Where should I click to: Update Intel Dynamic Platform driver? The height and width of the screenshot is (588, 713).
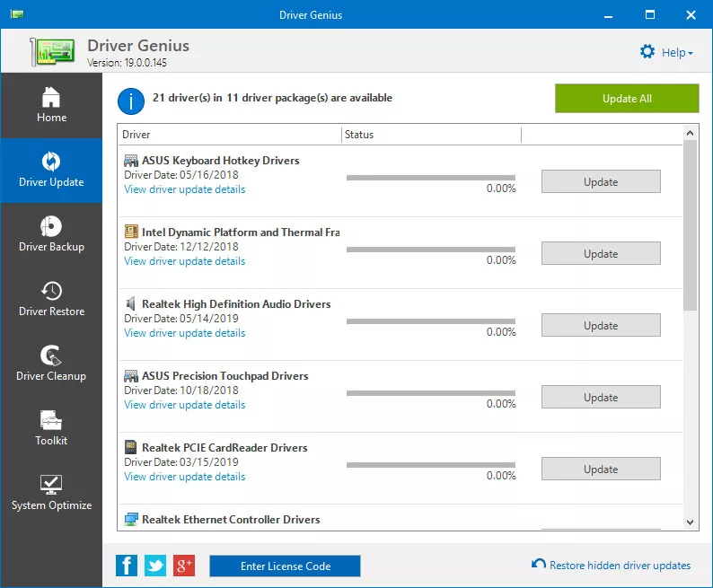(601, 253)
